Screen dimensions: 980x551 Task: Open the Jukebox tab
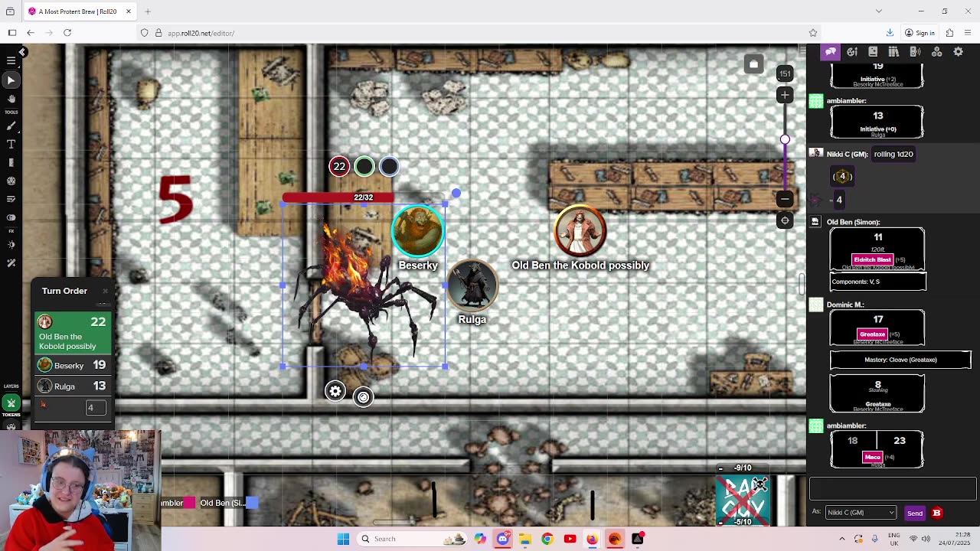tap(915, 52)
